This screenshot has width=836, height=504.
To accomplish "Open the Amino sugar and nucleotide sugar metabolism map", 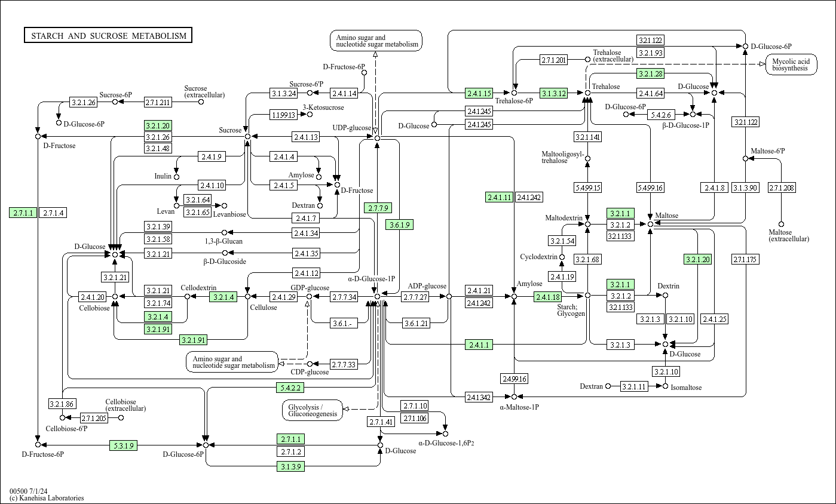I will point(375,41).
